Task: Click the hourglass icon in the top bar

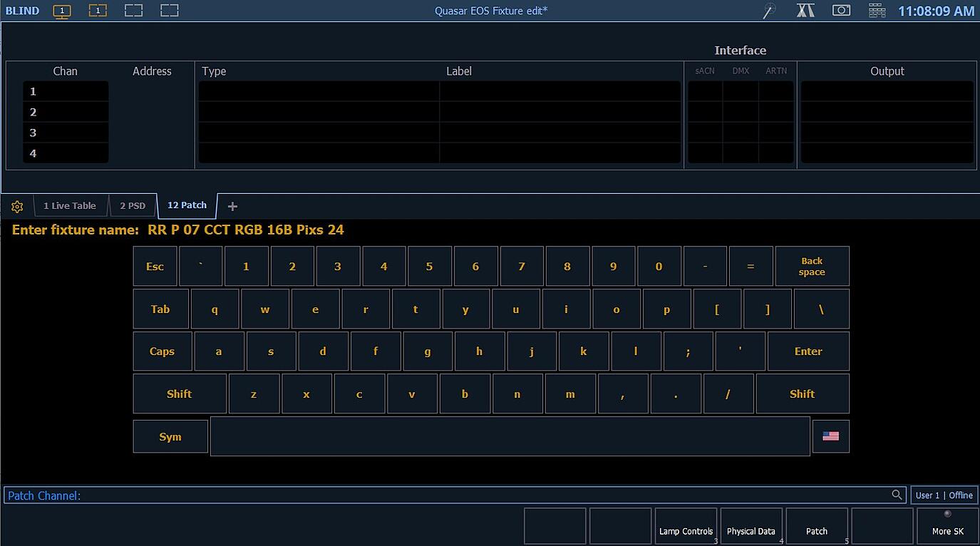Action: point(805,11)
